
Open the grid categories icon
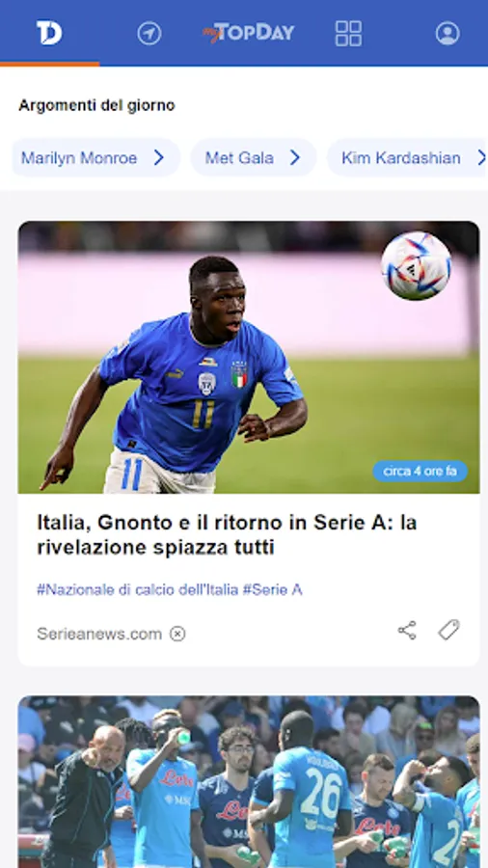pyautogui.click(x=348, y=33)
